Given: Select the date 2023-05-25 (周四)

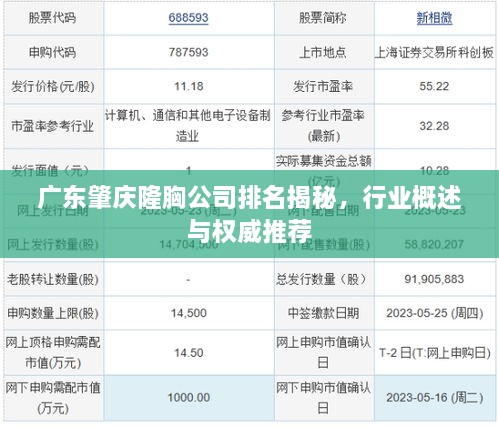Looking at the screenshot, I should pos(435,313).
